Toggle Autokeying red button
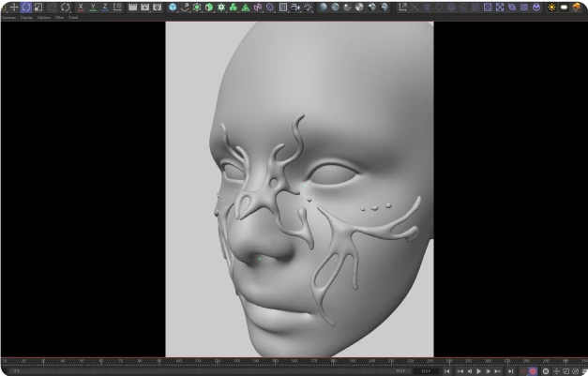 click(533, 371)
